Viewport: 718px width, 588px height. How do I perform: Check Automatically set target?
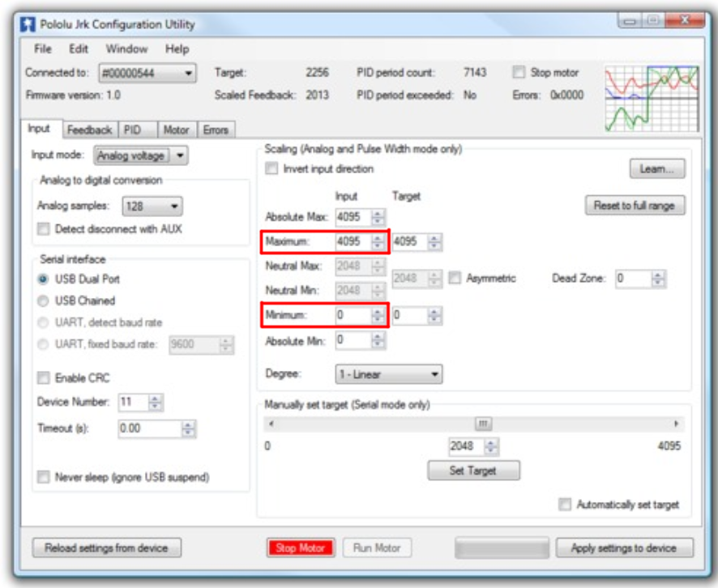565,505
